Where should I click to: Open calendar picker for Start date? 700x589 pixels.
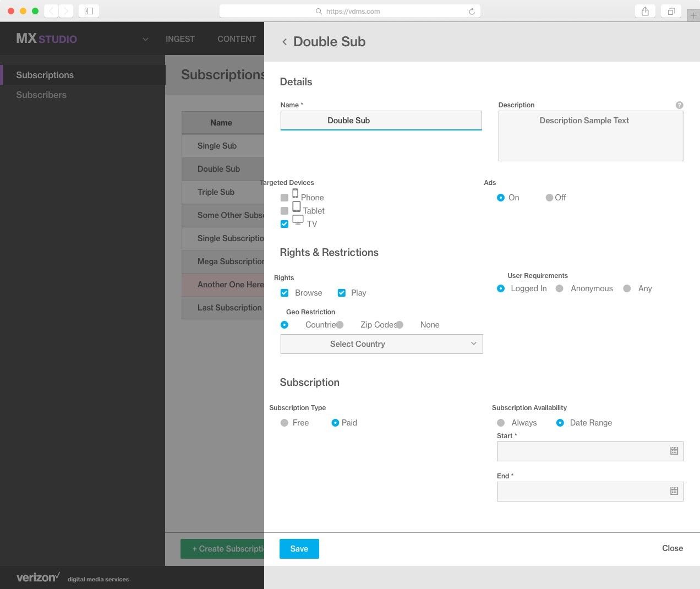coord(674,451)
